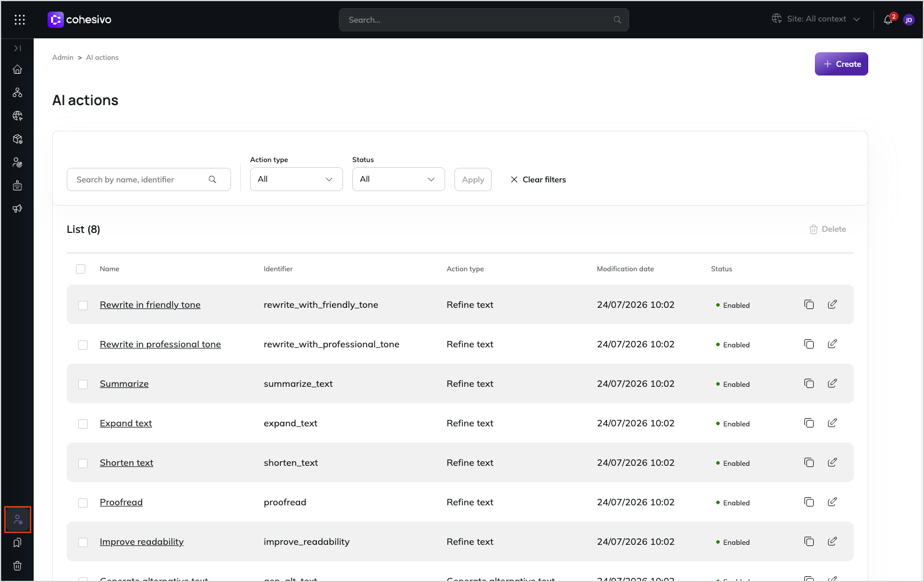Click the Delete button above the list
The width and height of the screenshot is (924, 582).
pos(828,229)
